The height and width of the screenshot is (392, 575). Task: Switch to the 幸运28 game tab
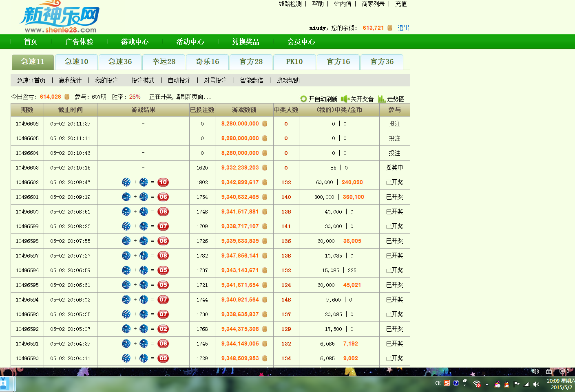click(x=164, y=62)
